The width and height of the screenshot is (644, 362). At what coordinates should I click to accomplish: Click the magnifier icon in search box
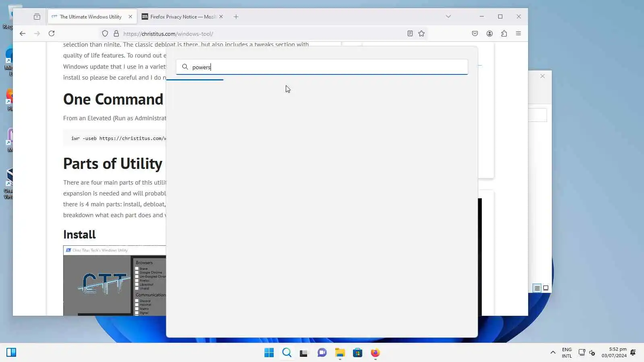[185, 67]
